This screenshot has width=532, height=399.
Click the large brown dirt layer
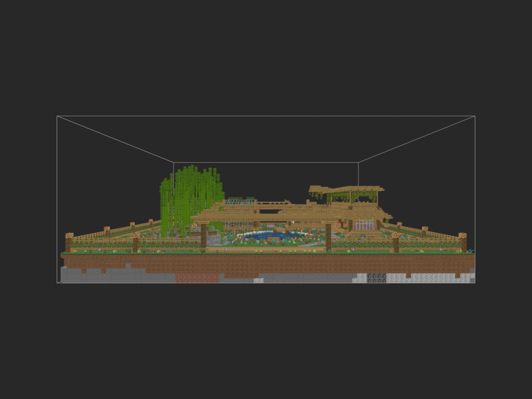click(268, 264)
